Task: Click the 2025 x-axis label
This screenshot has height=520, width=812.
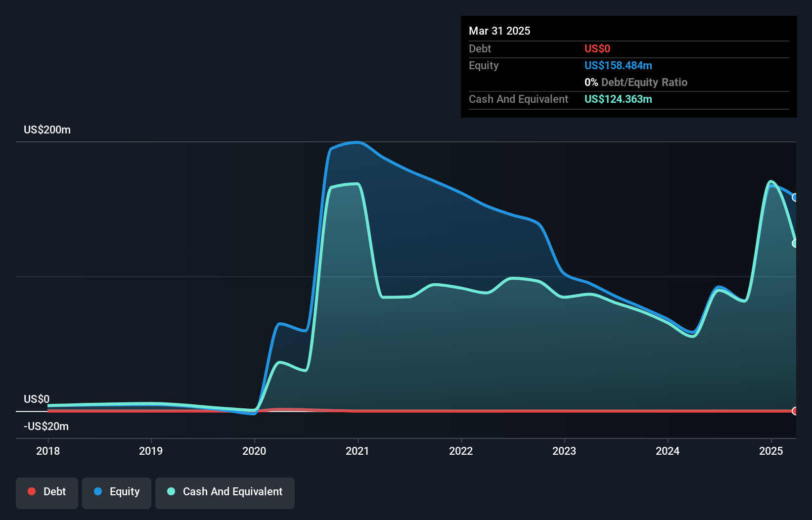Action: (771, 451)
